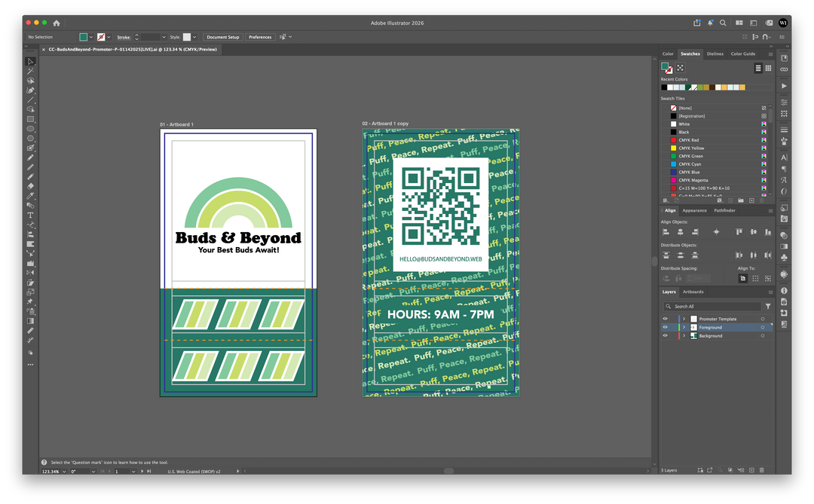Open Swatch Libraries menu icon in Swatches panel

tap(666, 200)
